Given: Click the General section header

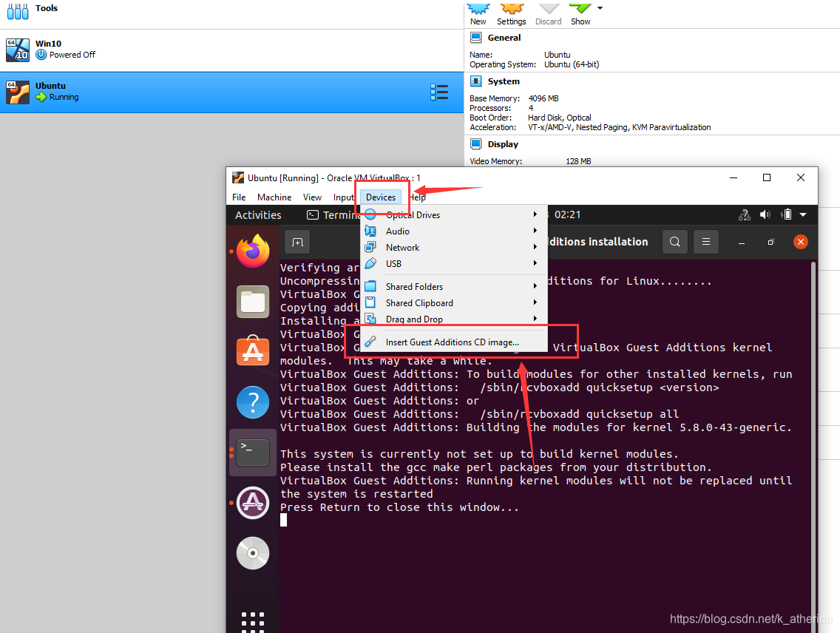Looking at the screenshot, I should (x=504, y=38).
